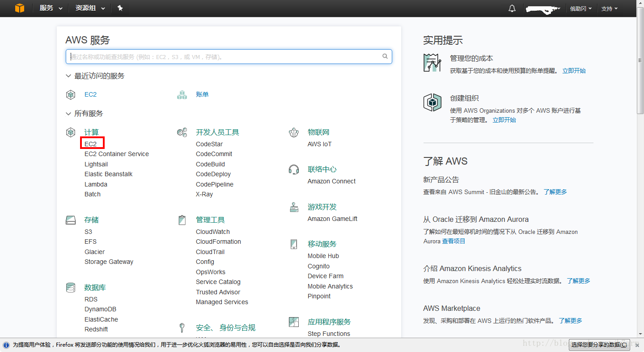Click the 游戏开发 joystick icon
This screenshot has width=644, height=352.
294,207
